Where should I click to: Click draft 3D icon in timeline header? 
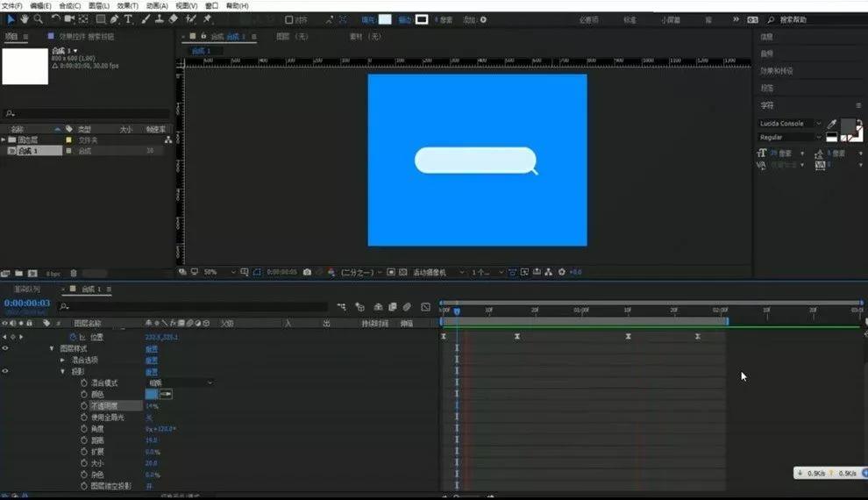[359, 307]
